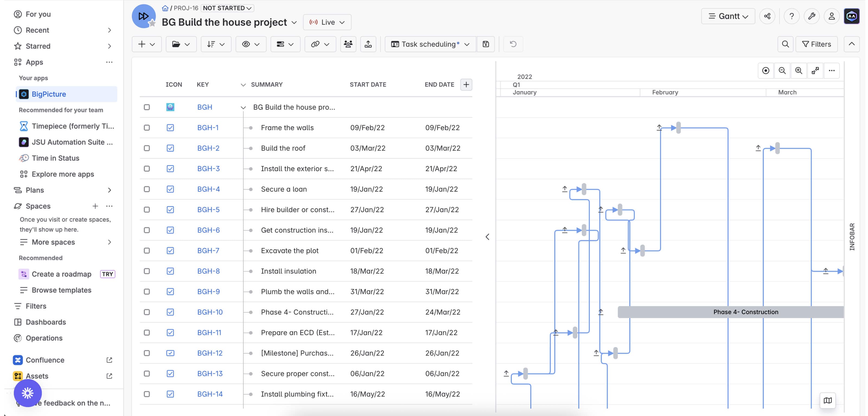Collapse the toolbar with up chevron
The image size is (868, 416).
click(851, 44)
